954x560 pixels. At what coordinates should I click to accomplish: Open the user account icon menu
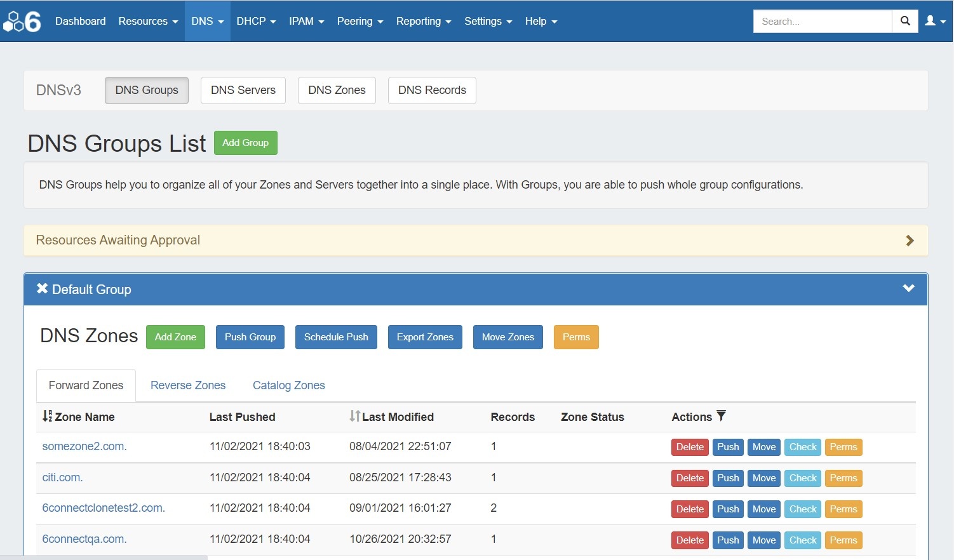[935, 21]
